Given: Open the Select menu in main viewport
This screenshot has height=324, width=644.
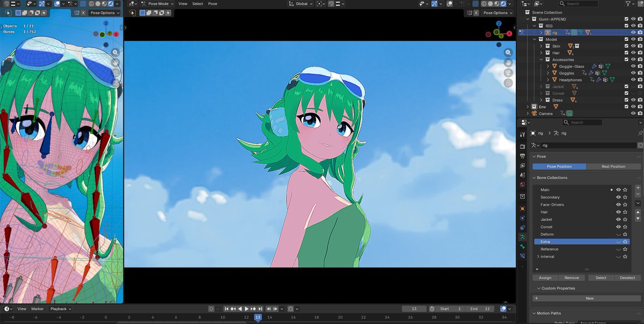Looking at the screenshot, I should [197, 4].
